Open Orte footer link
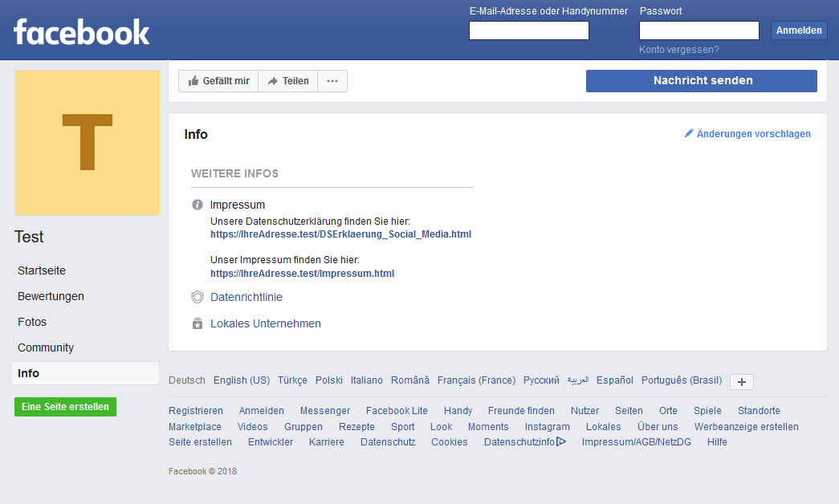 (668, 411)
